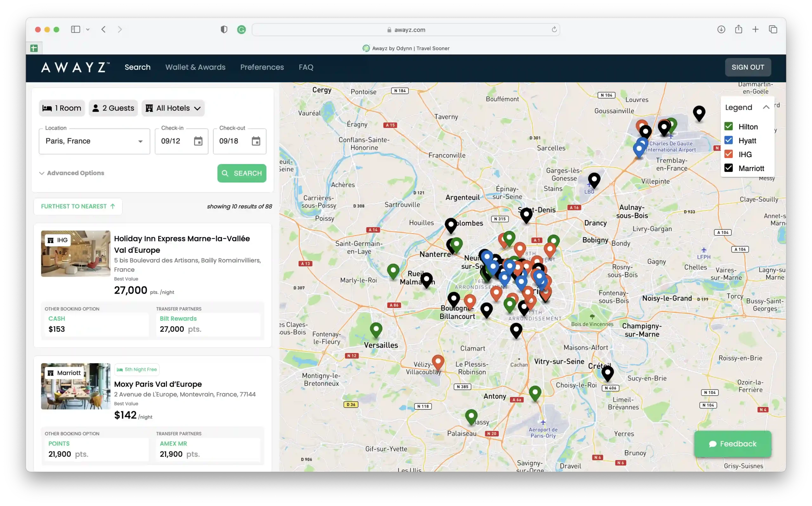Viewport: 812px width, 506px height.
Task: Click the 5th Night Free badge
Action: (x=137, y=370)
